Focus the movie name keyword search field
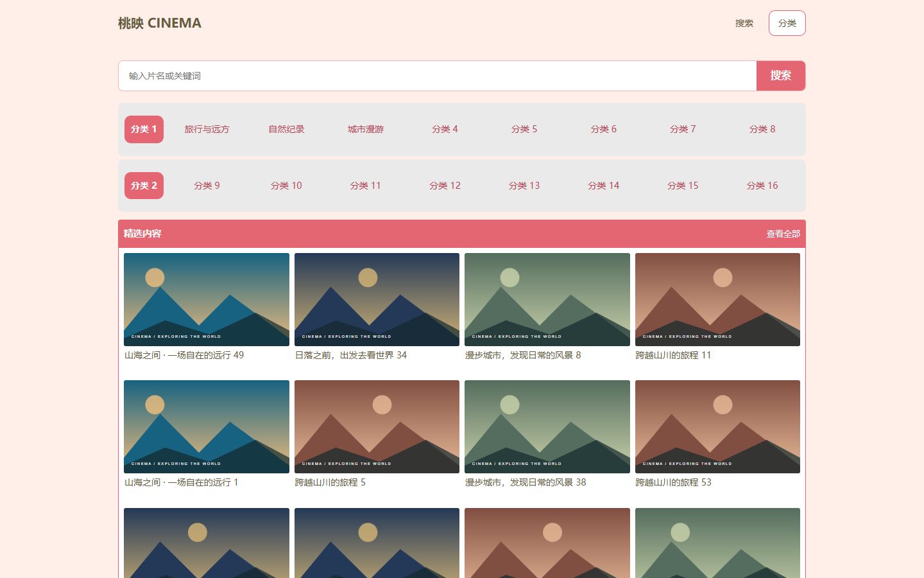The image size is (924, 578). [438, 76]
